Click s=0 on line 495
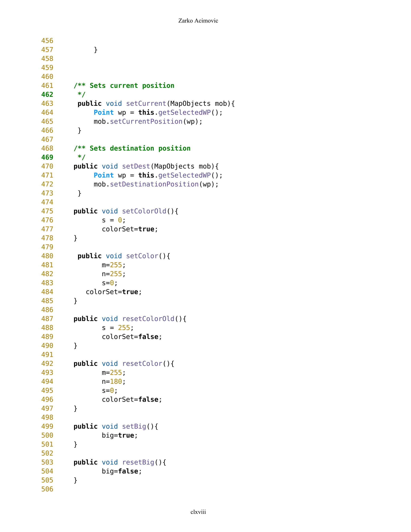This screenshot has width=411, height=532. [110, 391]
